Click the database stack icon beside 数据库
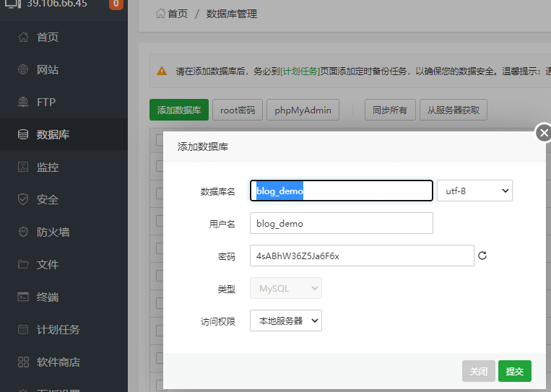This screenshot has height=392, width=551. [23, 134]
